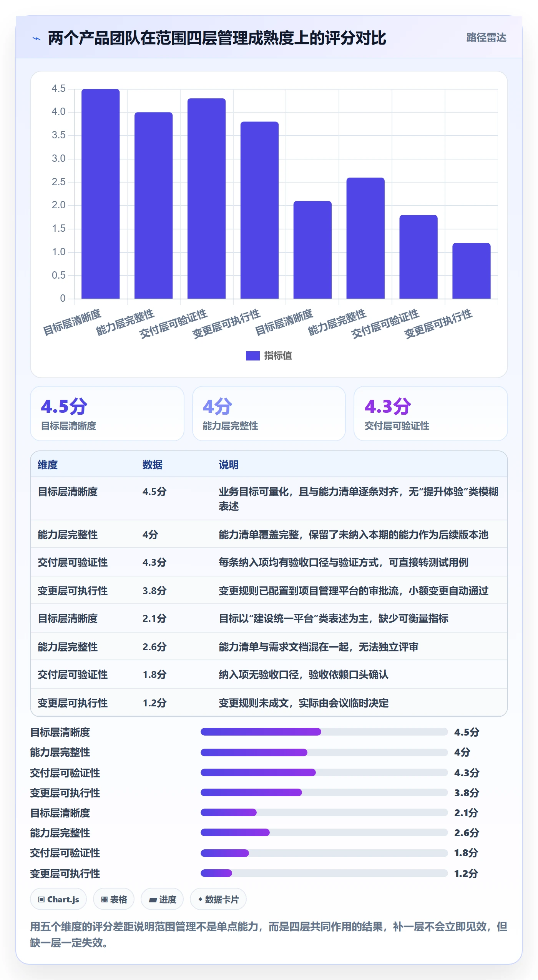Viewport: 538px width, 980px height.
Task: Click the chart bar reaching 4.5
Action: 101,194
